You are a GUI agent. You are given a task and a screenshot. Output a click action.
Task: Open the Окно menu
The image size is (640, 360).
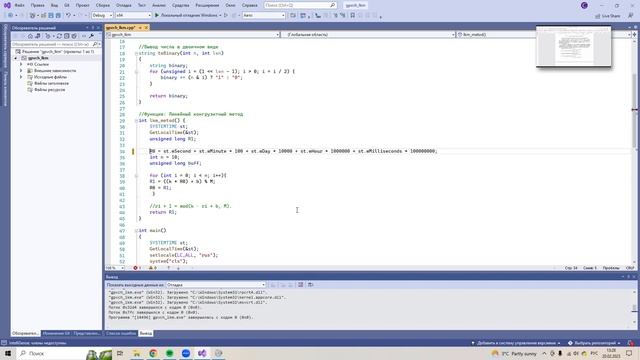[x=230, y=5]
